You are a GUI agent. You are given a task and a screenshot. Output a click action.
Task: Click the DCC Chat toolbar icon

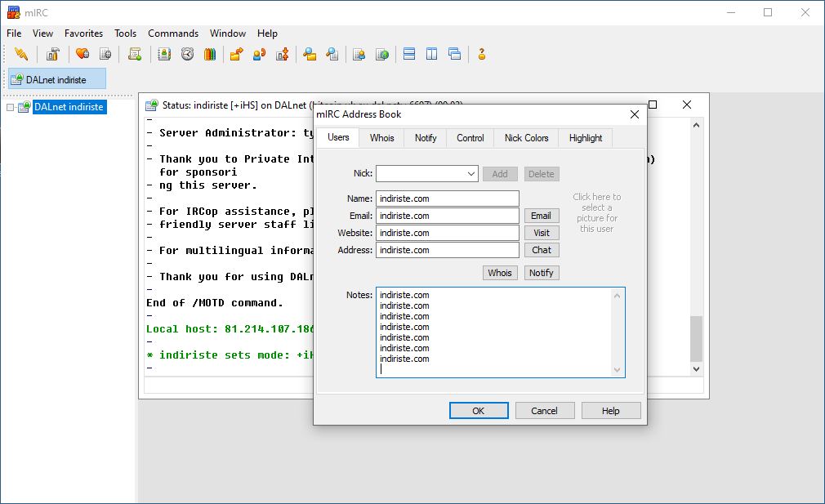(260, 54)
